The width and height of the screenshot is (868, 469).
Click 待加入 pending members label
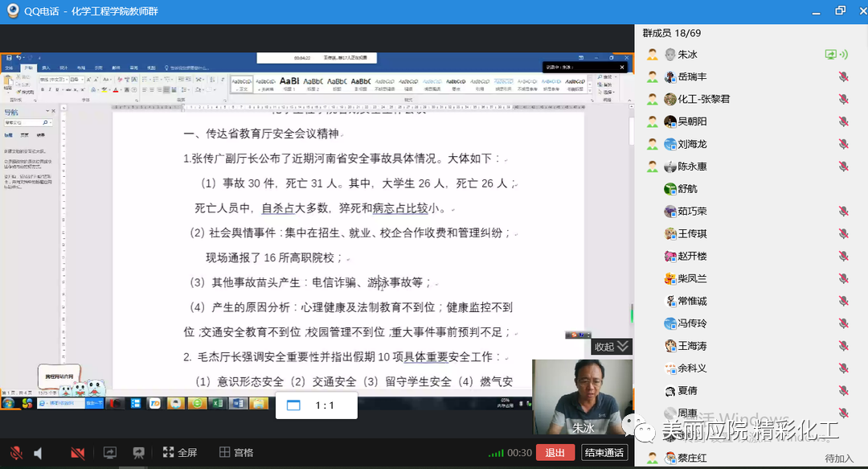point(838,459)
